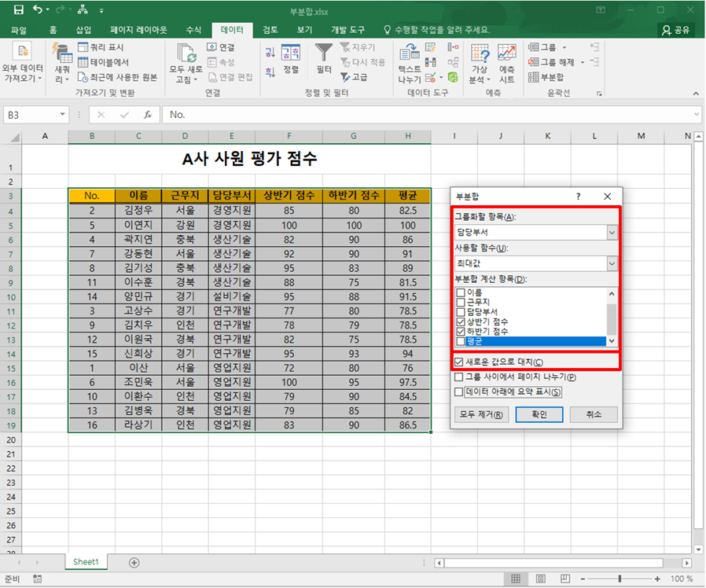Image resolution: width=706 pixels, height=588 pixels.
Task: Click the zoom out minus button
Action: pos(583,579)
